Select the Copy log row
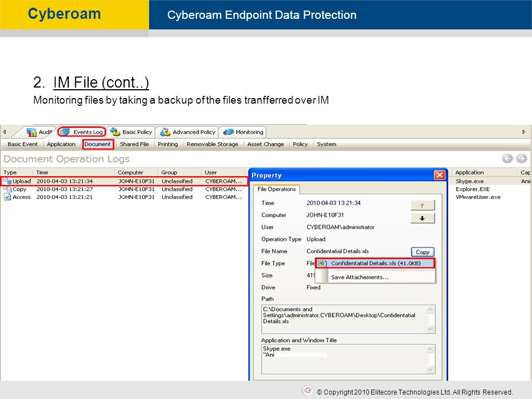 point(124,189)
